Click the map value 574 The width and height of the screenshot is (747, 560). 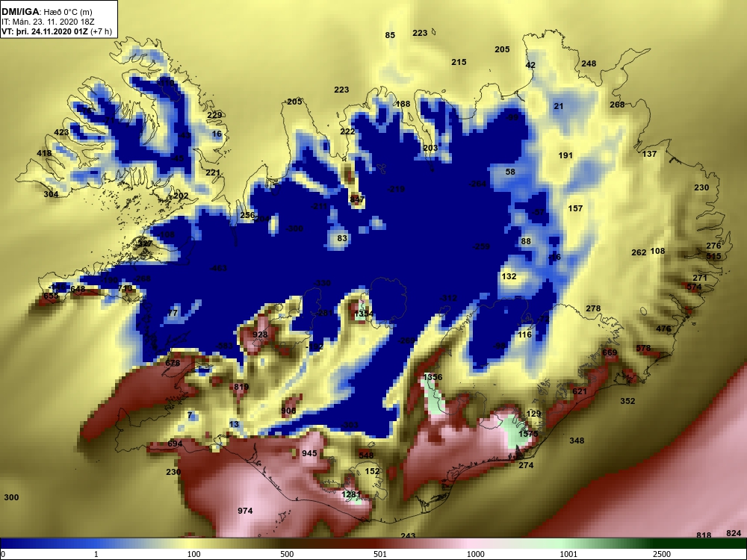pos(694,287)
